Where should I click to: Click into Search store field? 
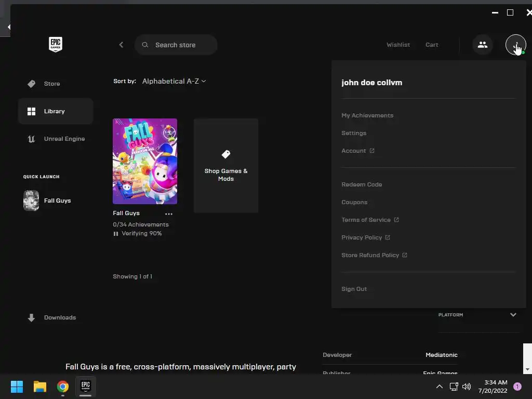176,45
